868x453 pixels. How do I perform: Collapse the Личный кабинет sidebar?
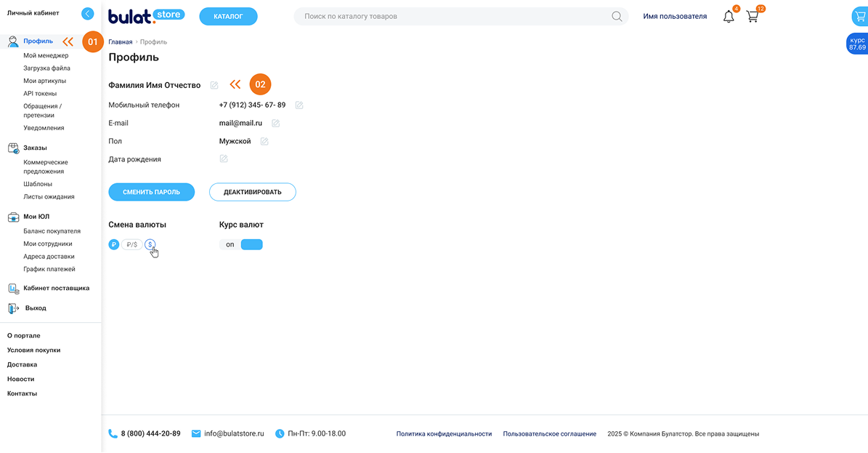point(88,13)
